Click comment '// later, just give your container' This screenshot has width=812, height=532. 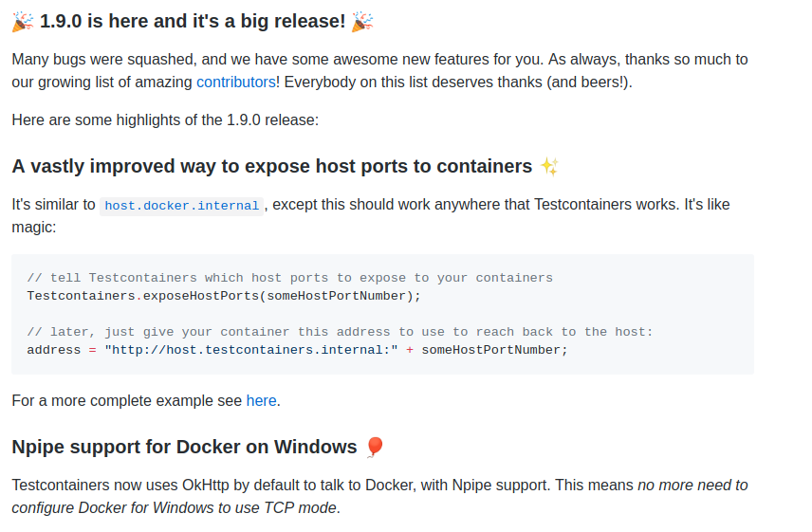tap(340, 332)
